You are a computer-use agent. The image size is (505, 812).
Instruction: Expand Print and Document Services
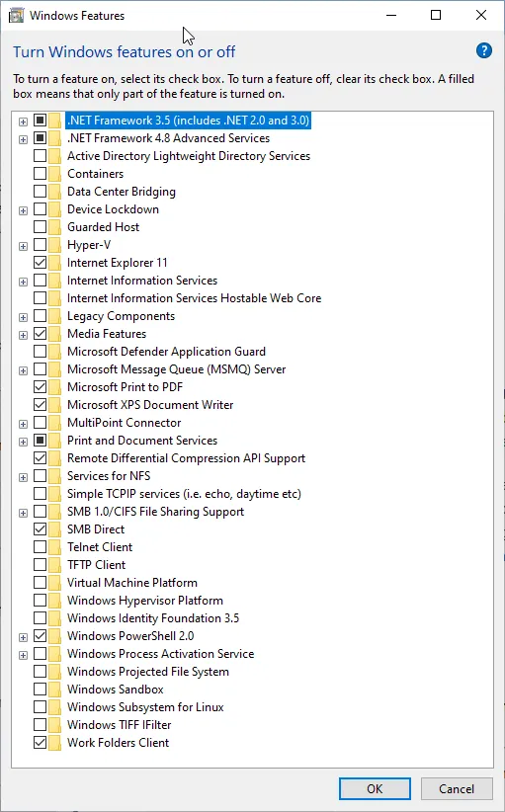23,442
